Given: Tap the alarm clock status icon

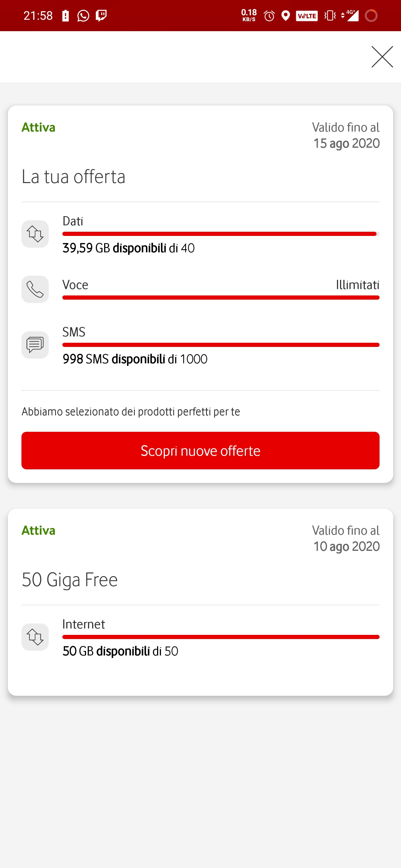Looking at the screenshot, I should pos(269,16).
